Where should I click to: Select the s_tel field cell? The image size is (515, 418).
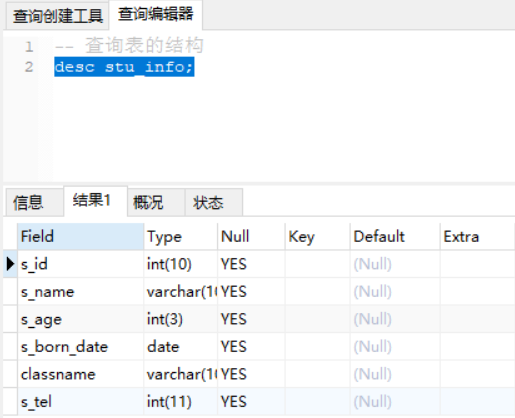click(81, 402)
